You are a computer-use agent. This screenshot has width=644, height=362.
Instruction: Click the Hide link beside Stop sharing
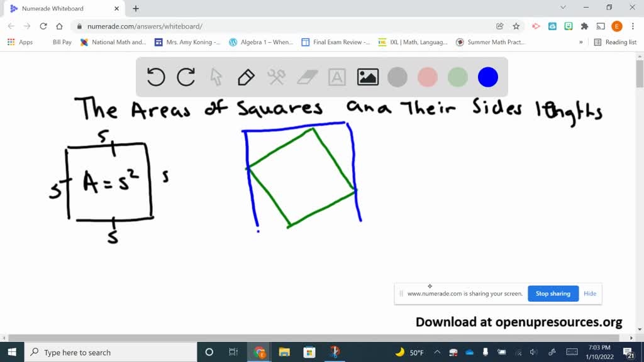[x=589, y=293]
